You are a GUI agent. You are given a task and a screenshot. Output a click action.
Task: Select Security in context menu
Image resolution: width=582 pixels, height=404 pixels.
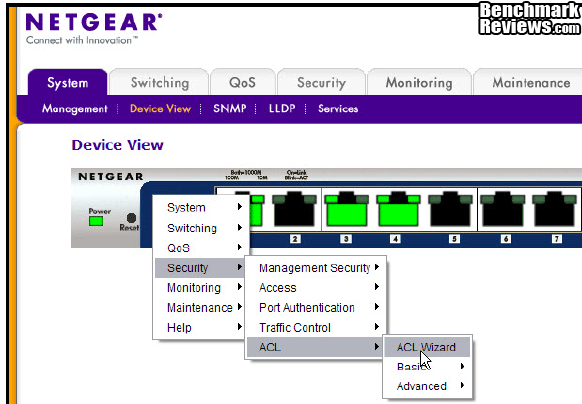pos(199,268)
